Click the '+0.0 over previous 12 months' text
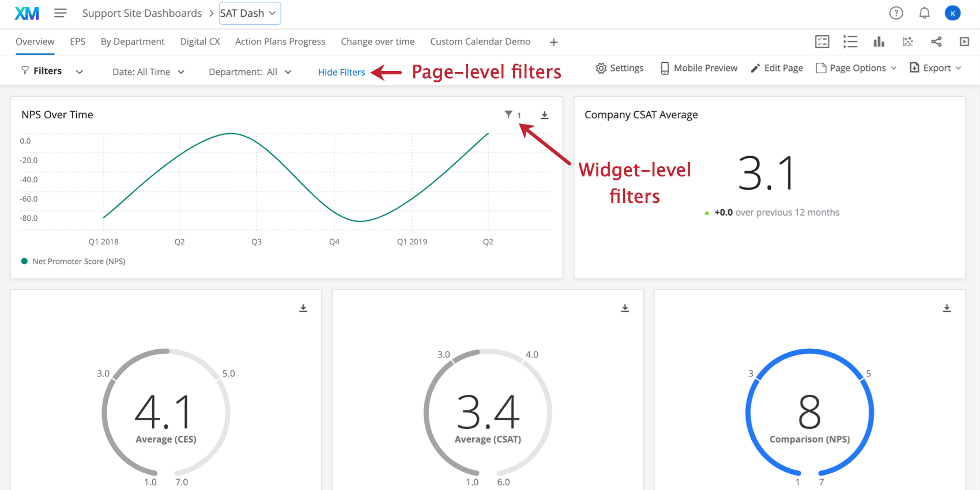 (x=777, y=212)
